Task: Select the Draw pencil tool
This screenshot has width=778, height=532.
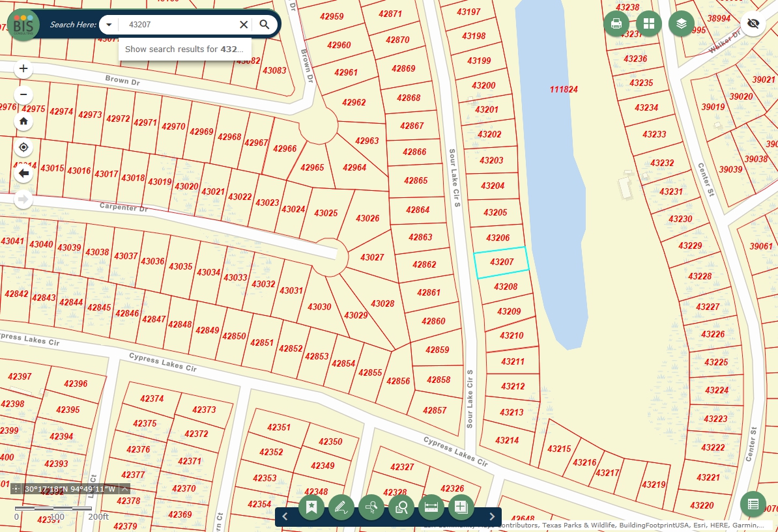Action: 341,507
